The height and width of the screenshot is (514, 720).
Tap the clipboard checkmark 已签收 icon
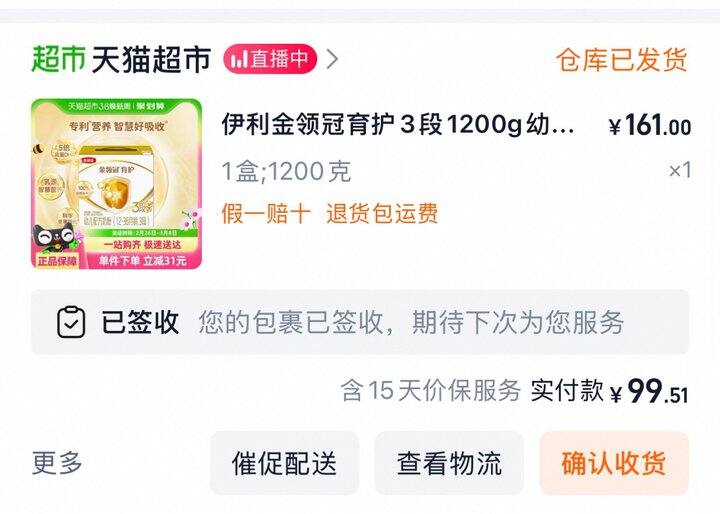(71, 322)
